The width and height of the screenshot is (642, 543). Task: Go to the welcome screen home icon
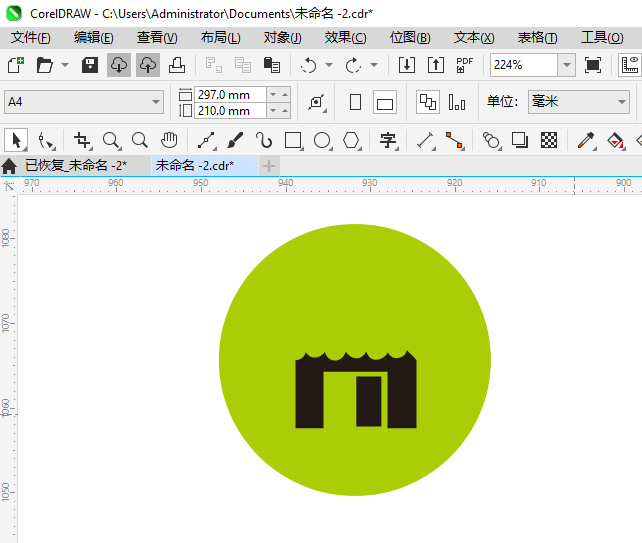coord(9,166)
